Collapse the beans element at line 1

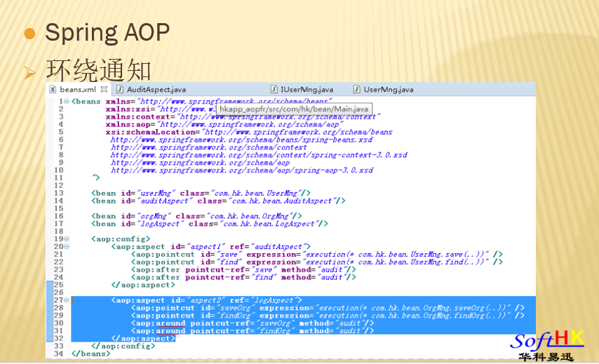[67, 101]
